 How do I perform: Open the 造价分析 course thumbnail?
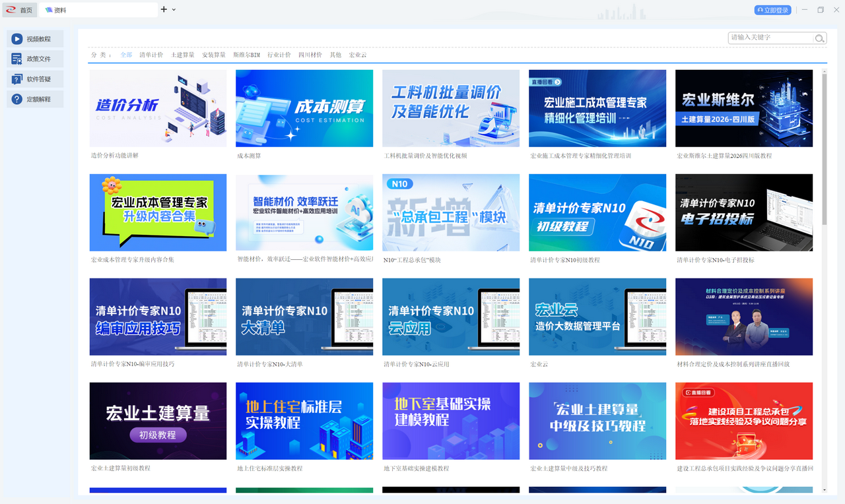[x=158, y=108]
